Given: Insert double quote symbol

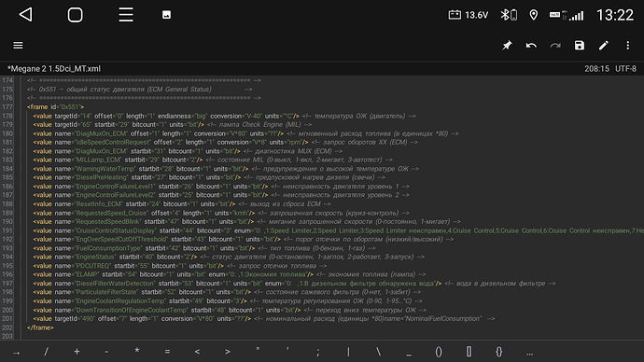Looking at the screenshot, I should (x=258, y=350).
